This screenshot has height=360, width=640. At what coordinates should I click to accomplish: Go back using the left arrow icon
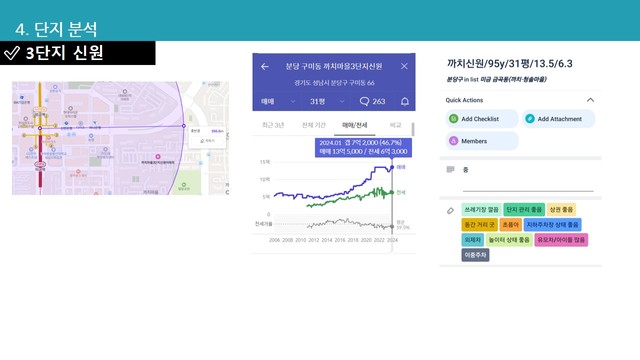click(x=265, y=66)
